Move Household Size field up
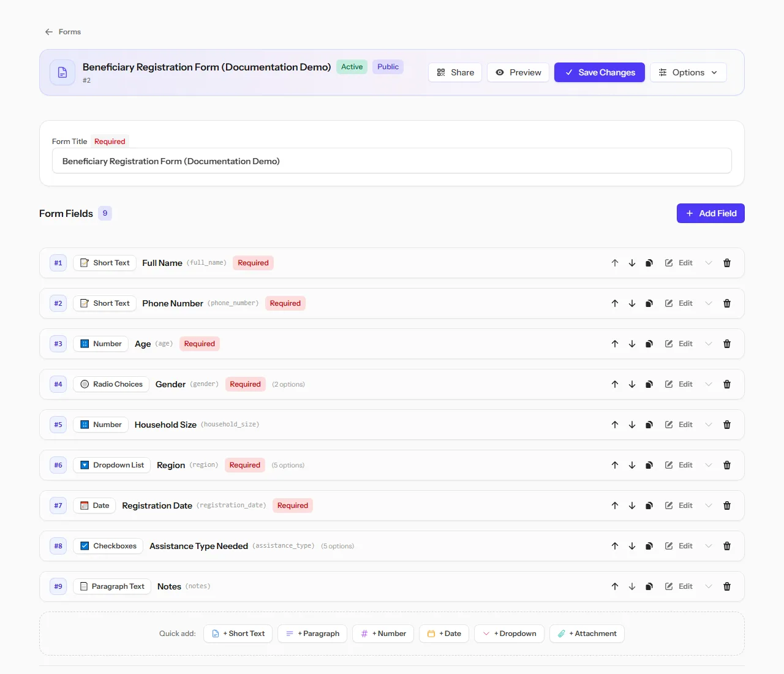 coord(615,425)
